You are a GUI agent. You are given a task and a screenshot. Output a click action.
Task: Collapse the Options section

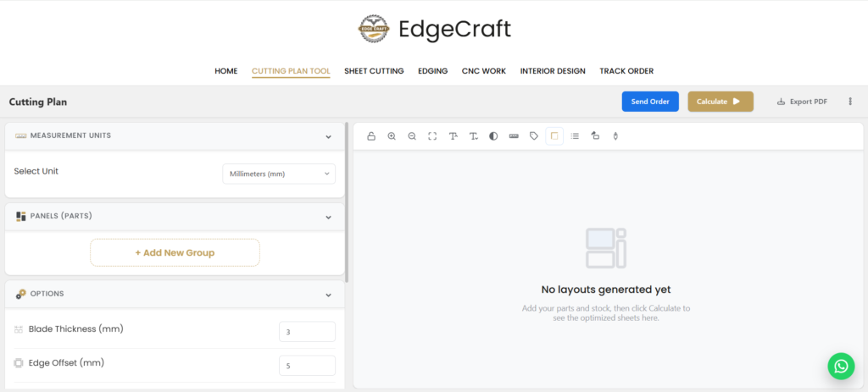328,295
